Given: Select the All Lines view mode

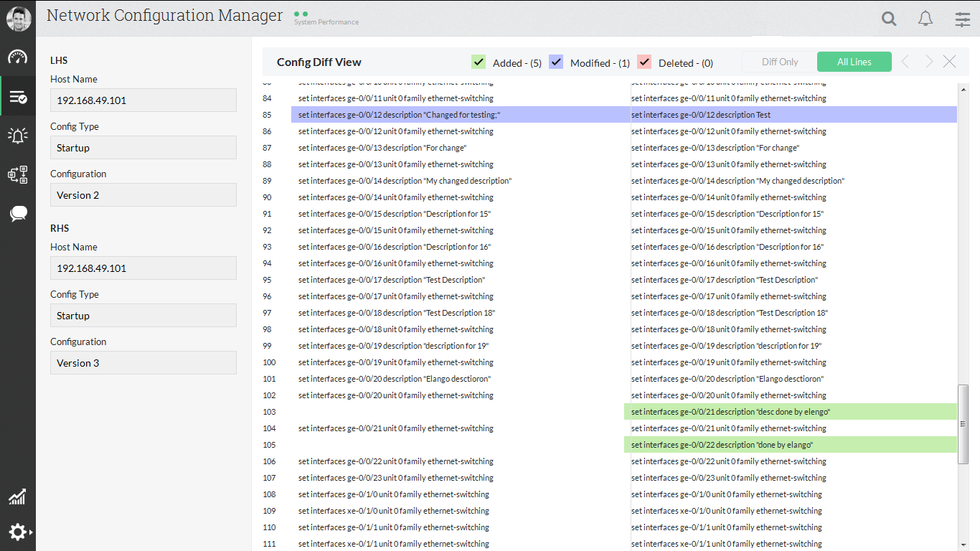Looking at the screenshot, I should click(x=854, y=62).
